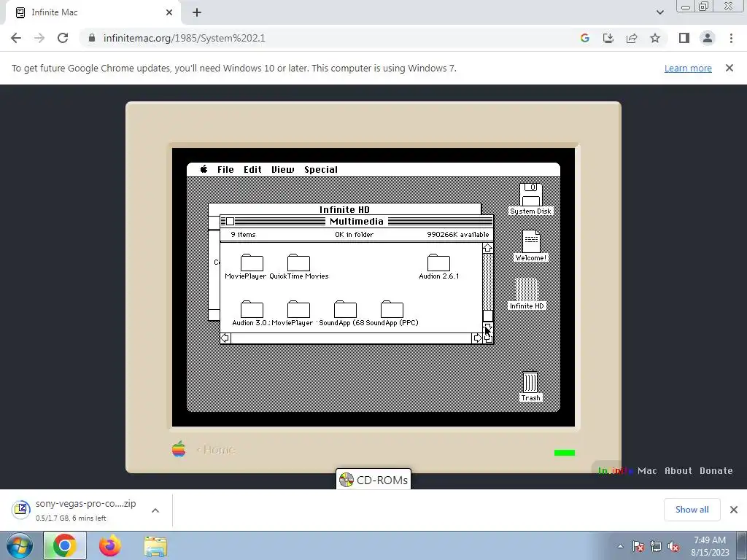Open the Infinite Mac link
This screenshot has width=747, height=560.
[x=627, y=470]
